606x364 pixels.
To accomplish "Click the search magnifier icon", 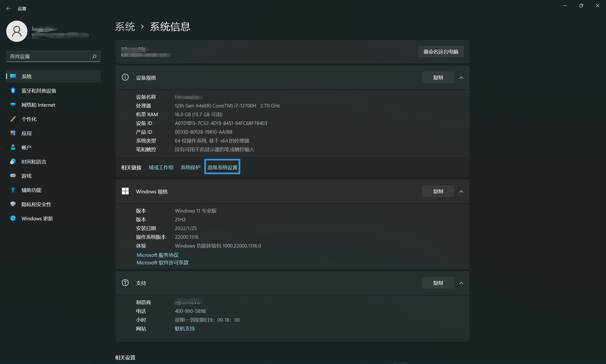I will tap(94, 56).
